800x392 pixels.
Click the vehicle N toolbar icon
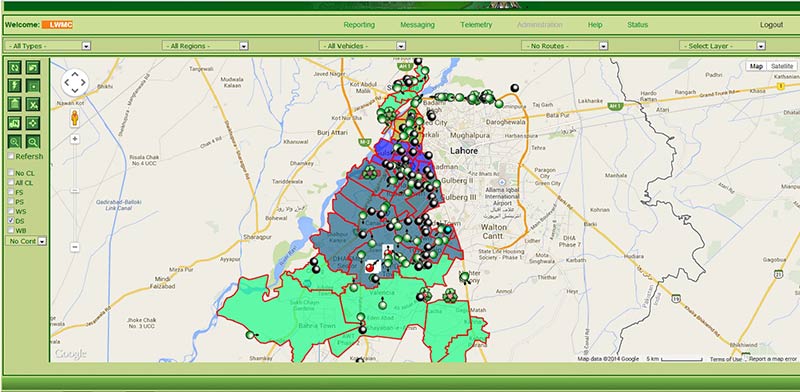(x=14, y=123)
